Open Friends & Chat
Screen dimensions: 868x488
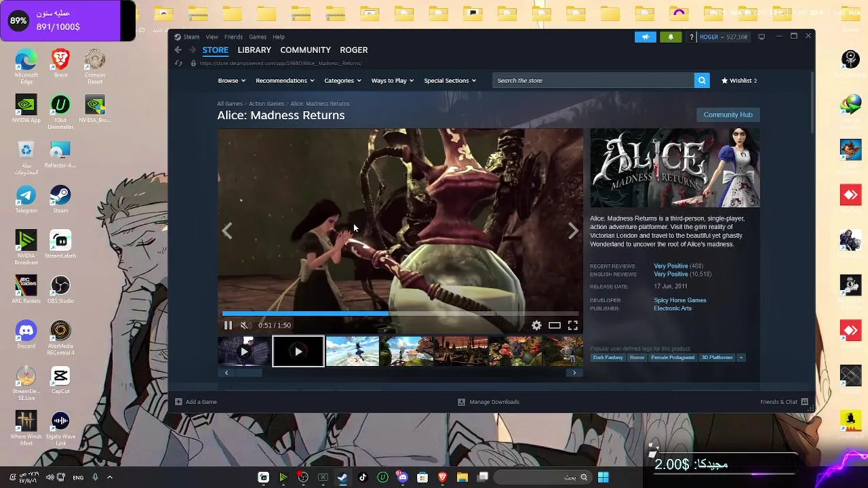(x=784, y=402)
